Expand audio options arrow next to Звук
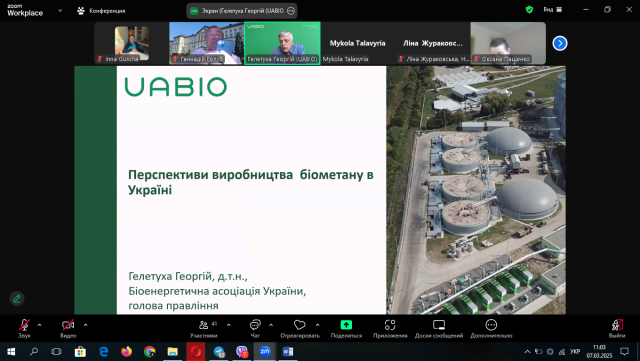 pos(40,325)
